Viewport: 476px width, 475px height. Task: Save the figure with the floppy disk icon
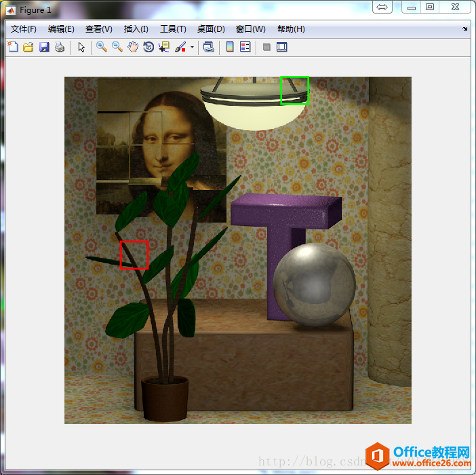click(44, 47)
